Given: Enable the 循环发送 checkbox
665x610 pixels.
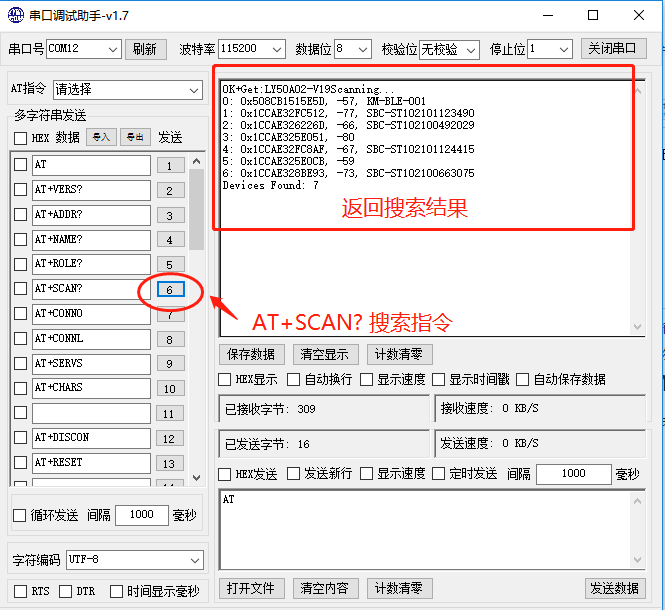Looking at the screenshot, I should (x=20, y=515).
